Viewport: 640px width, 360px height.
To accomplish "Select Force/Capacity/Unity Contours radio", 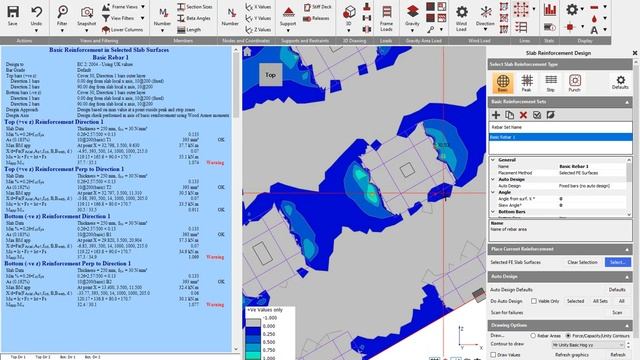I will [x=568, y=336].
